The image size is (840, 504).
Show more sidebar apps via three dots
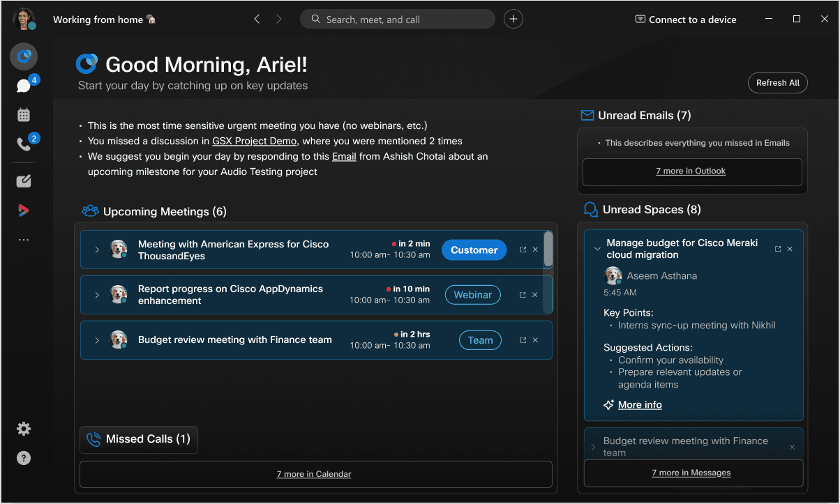(x=24, y=240)
